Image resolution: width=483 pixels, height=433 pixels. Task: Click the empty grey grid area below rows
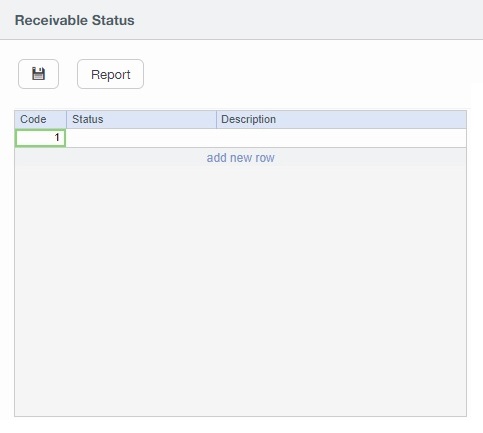click(x=240, y=292)
